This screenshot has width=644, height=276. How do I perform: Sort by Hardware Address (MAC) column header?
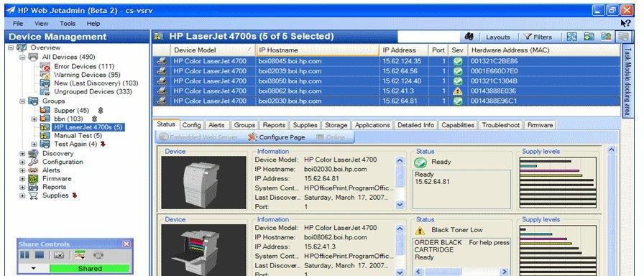click(544, 50)
